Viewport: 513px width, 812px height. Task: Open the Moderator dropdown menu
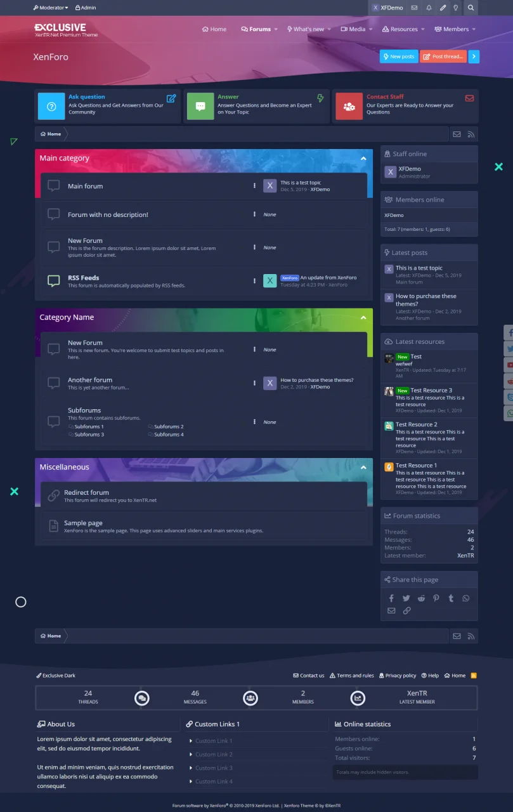pyautogui.click(x=51, y=8)
